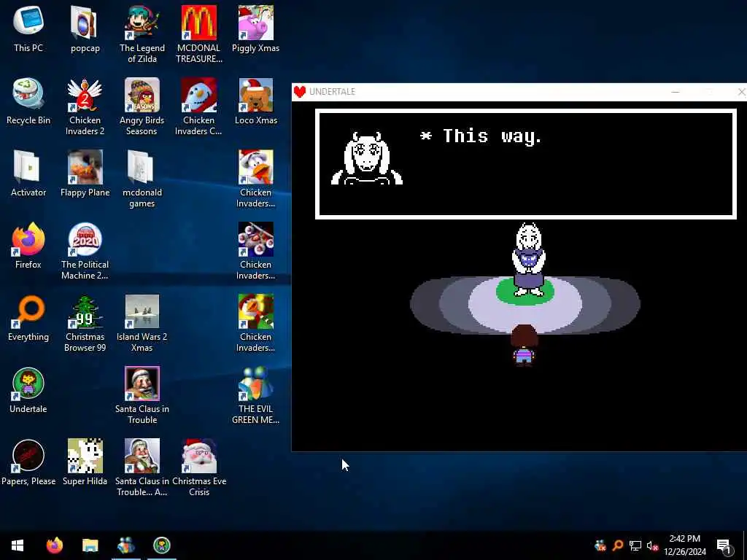Switch to Undertale taskbar button

[x=162, y=545]
